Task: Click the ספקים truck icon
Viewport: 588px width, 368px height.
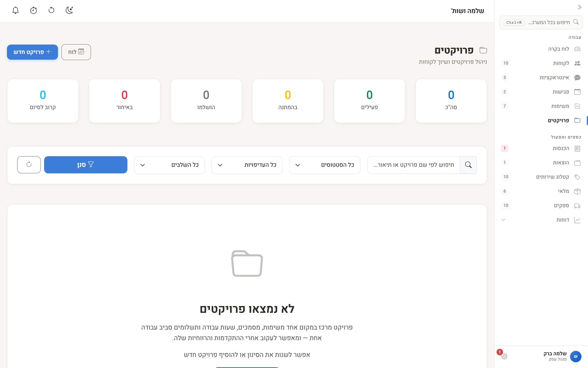Action: (x=577, y=206)
